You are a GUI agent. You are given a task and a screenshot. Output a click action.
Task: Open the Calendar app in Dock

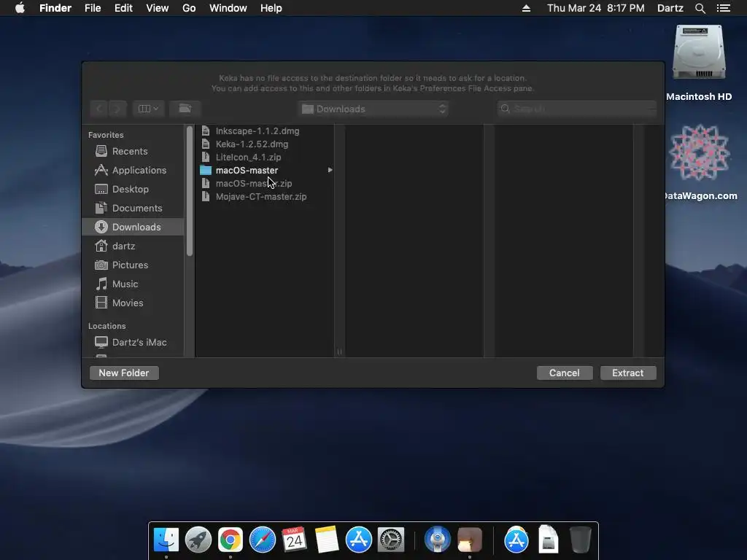point(294,540)
